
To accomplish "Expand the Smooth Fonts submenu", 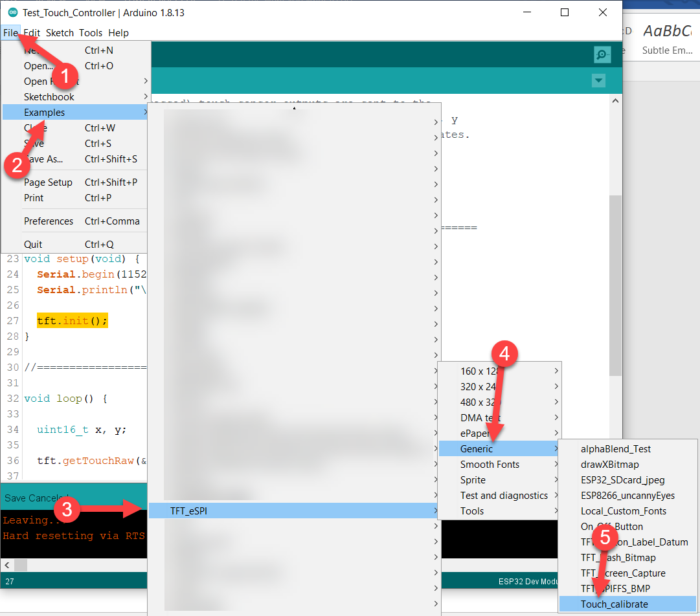I will (x=499, y=465).
